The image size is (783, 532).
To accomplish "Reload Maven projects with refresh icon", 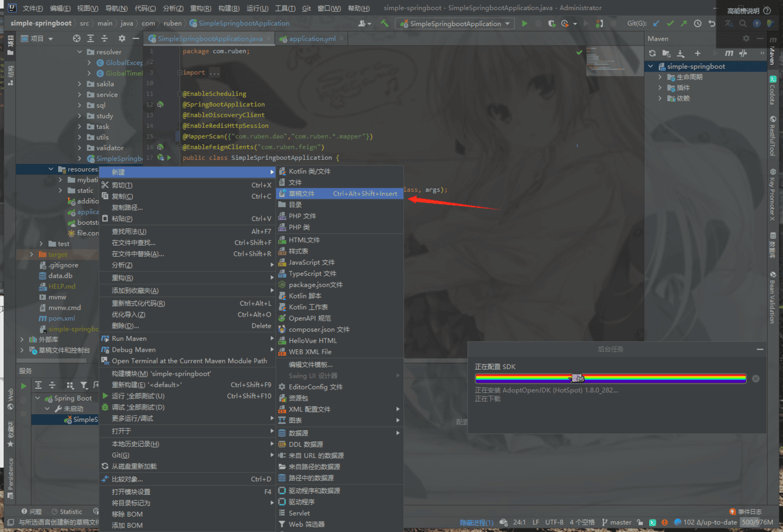I will [652, 53].
